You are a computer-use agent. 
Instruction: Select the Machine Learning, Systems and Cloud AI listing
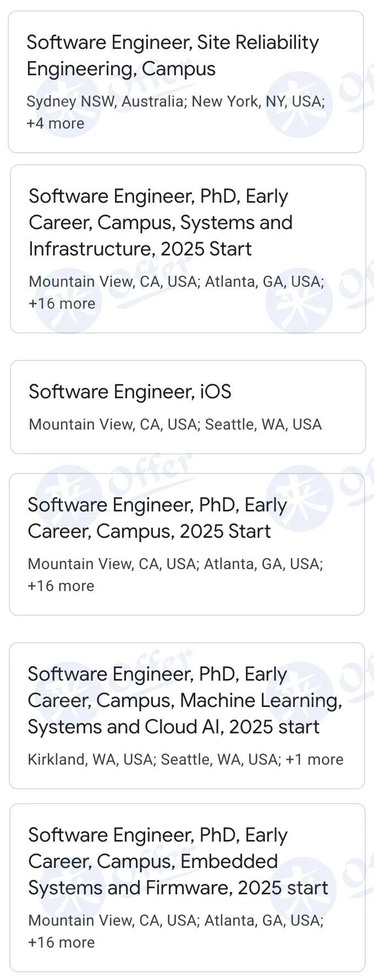point(185,700)
